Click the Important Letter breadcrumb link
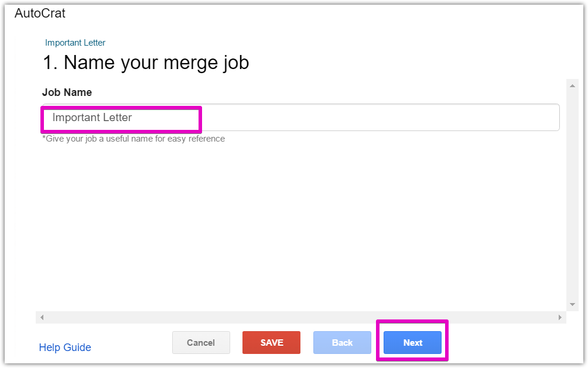 coord(75,43)
